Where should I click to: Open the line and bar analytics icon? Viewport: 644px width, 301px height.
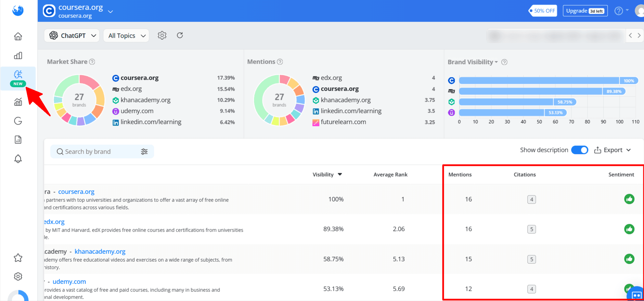18,102
